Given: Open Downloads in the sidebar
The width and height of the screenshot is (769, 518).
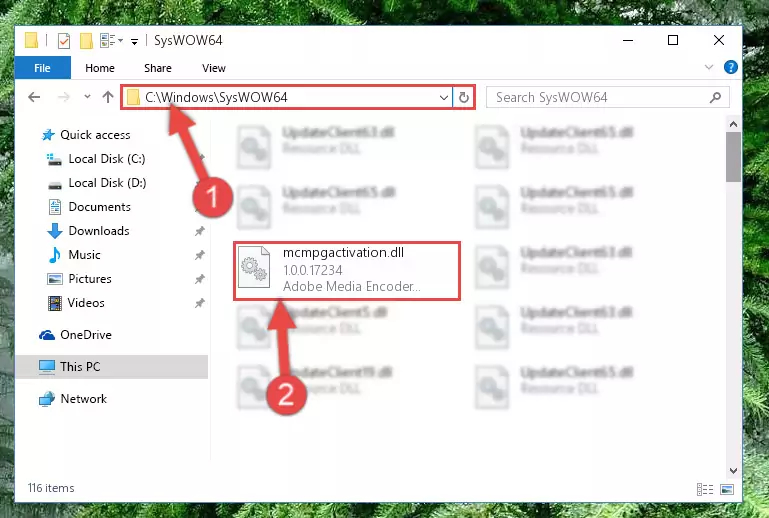Looking at the screenshot, I should (89, 231).
